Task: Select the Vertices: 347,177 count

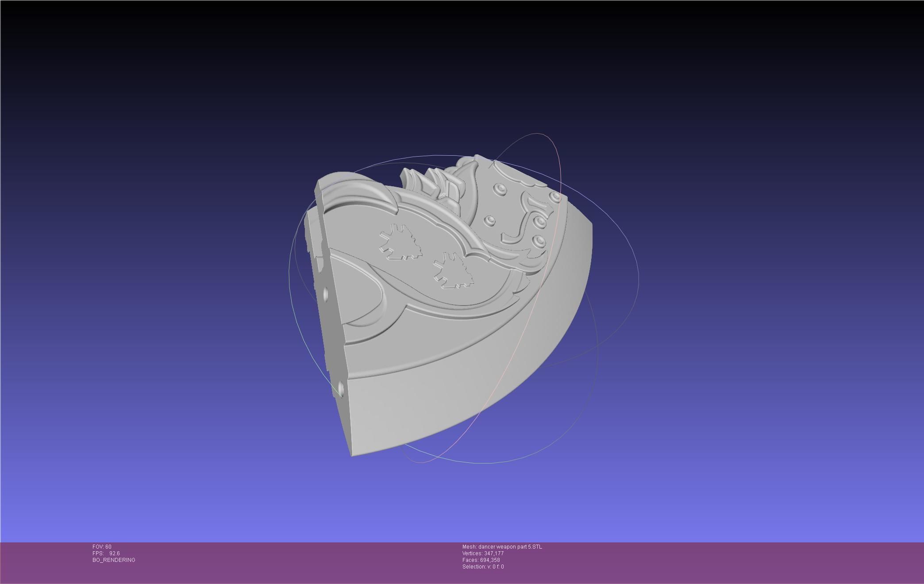Action: 483,553
